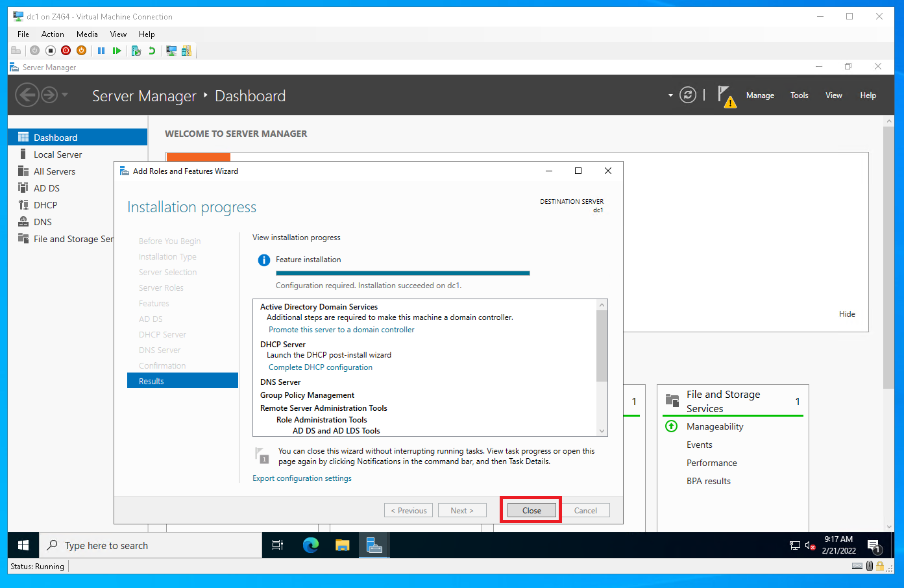Viewport: 904px width, 588px height.
Task: Click Manageability in File and Storage tile
Action: [715, 426]
